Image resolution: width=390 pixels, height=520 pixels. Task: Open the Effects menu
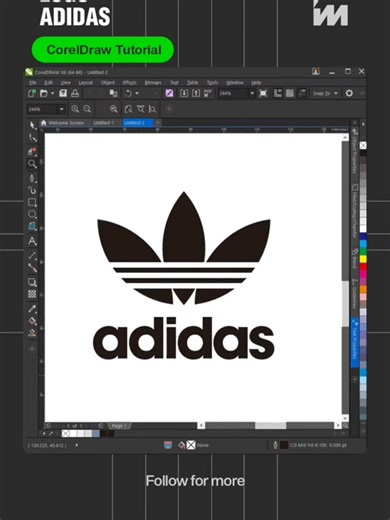point(130,82)
